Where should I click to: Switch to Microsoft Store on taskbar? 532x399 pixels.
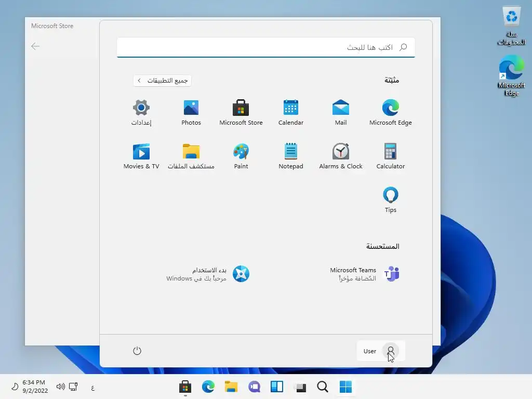coord(185,387)
